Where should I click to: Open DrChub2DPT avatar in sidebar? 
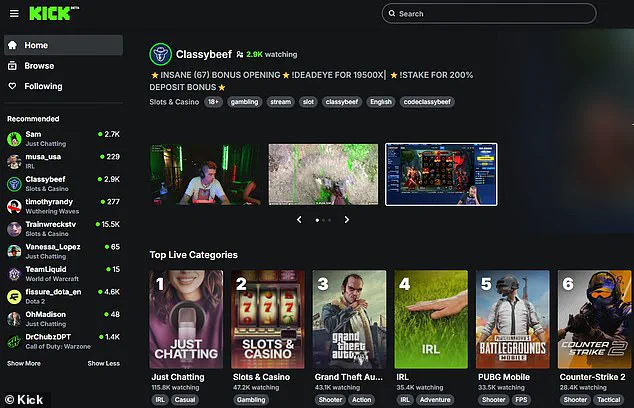(x=14, y=342)
